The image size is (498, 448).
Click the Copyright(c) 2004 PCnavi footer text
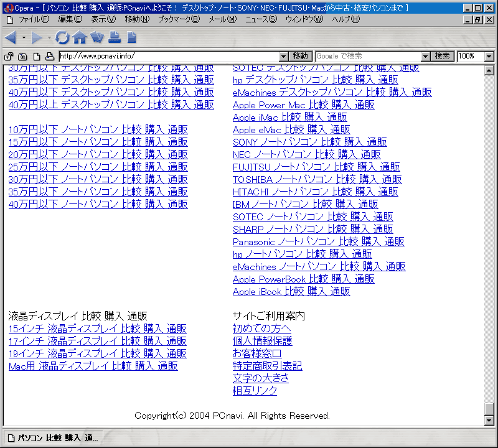tap(232, 416)
